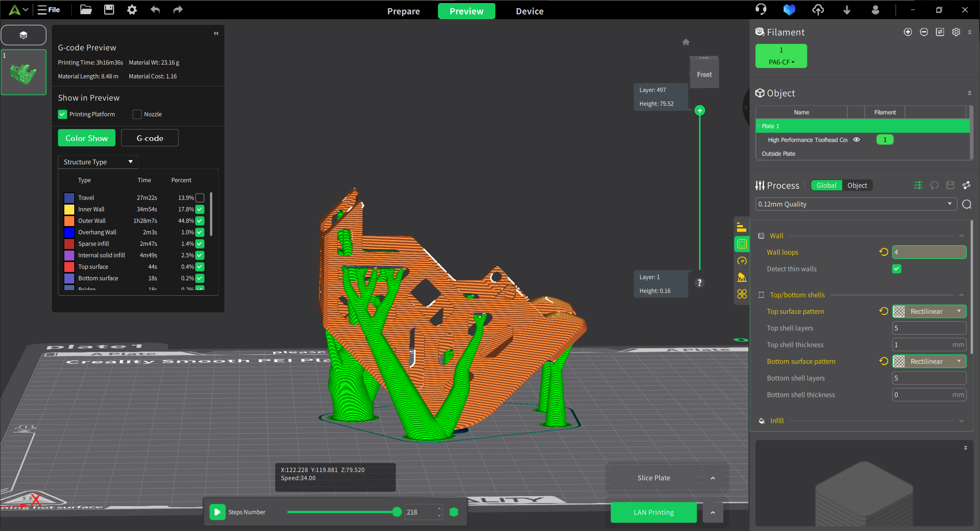980x531 pixels.
Task: Switch to the Device tab
Action: pos(529,11)
